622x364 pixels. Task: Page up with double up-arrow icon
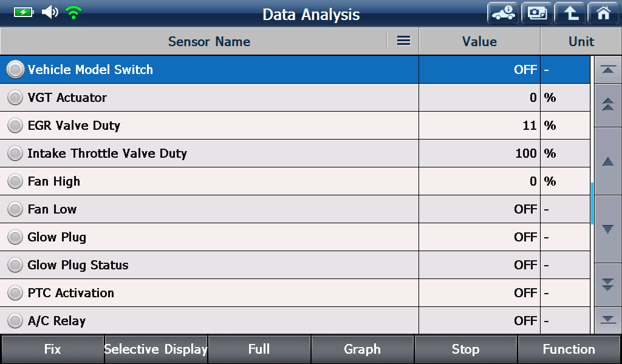(x=607, y=105)
